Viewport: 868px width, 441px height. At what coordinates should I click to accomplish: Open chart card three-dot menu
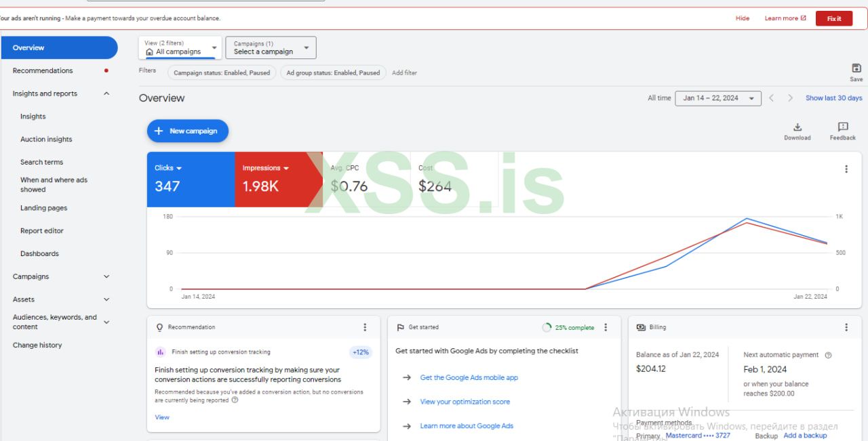(846, 169)
